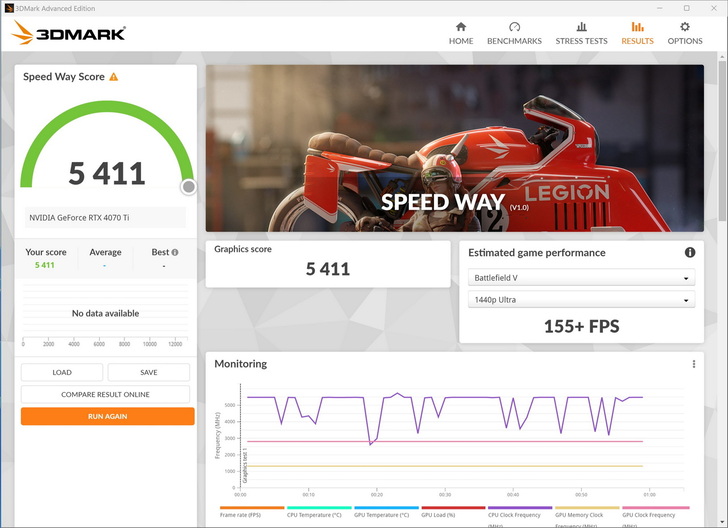The image size is (728, 528).
Task: Go to Benchmarks gauge icon
Action: click(x=514, y=26)
